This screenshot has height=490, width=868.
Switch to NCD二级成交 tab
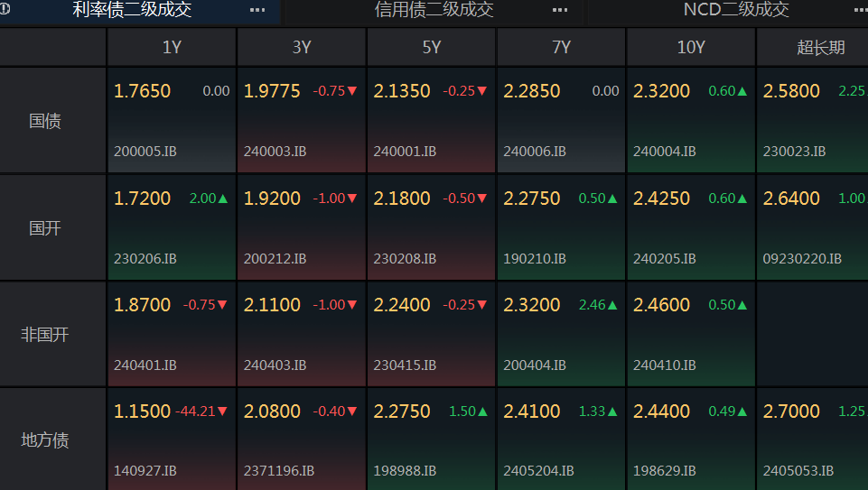point(736,9)
